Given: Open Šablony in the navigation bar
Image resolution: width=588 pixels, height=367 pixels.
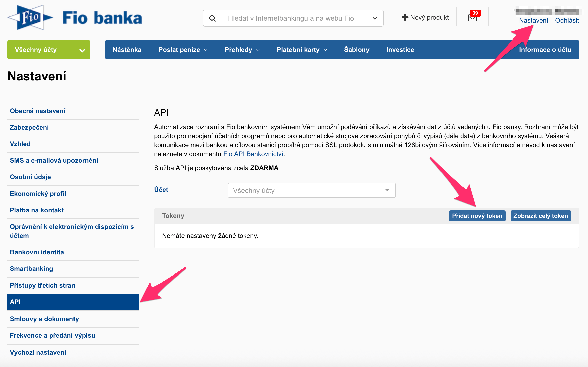Looking at the screenshot, I should point(357,50).
